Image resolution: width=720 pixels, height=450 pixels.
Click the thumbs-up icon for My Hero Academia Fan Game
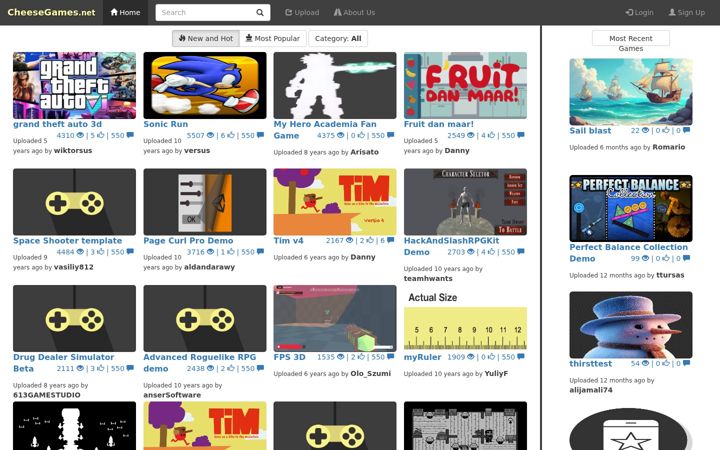(361, 135)
